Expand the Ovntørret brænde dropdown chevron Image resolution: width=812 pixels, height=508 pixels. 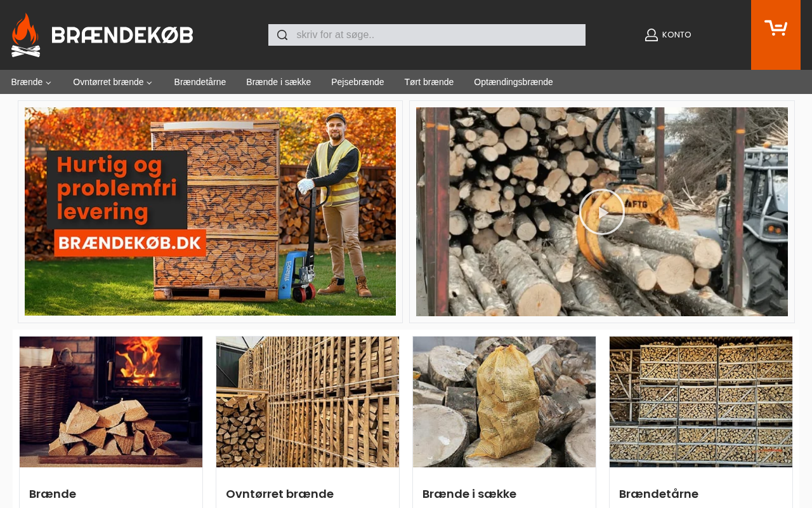tap(149, 83)
